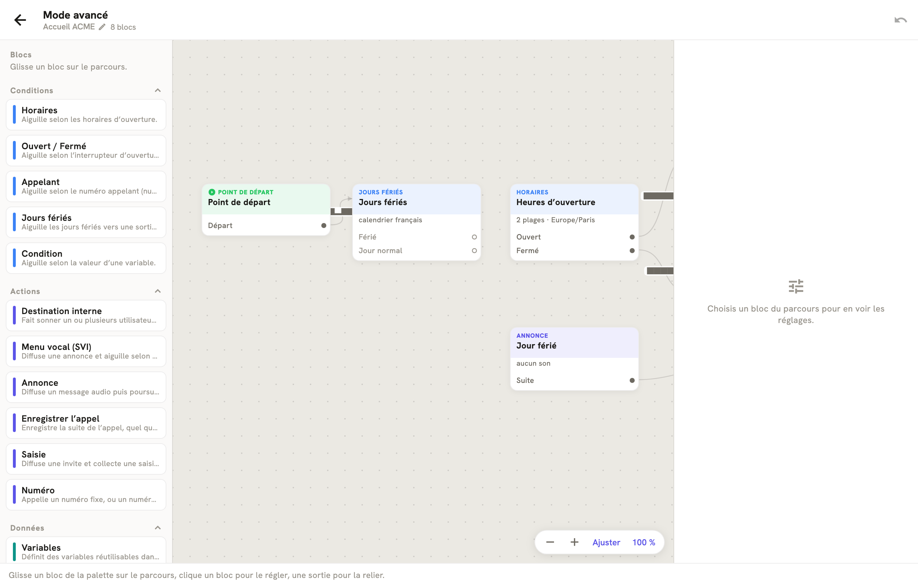Click the '8 blocs' count text
The image size is (918, 588).
[123, 27]
